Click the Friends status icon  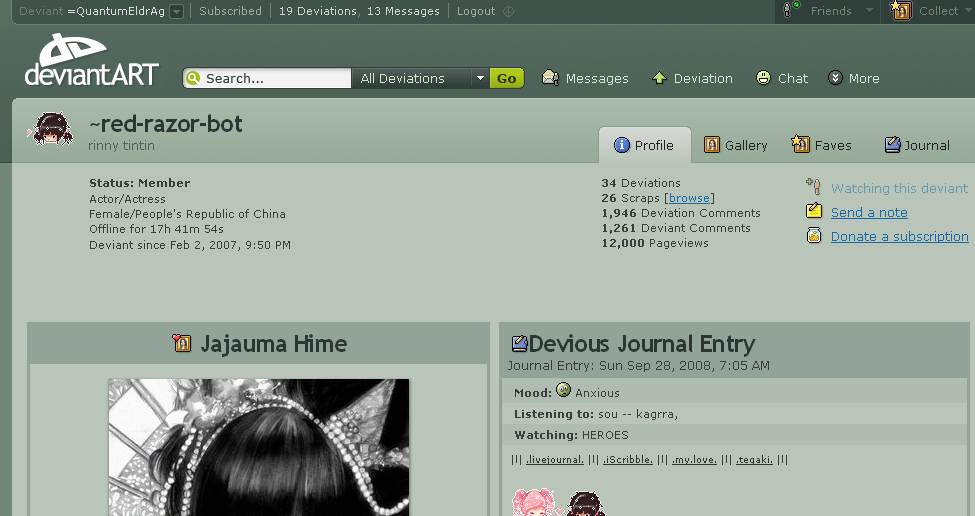click(x=790, y=9)
